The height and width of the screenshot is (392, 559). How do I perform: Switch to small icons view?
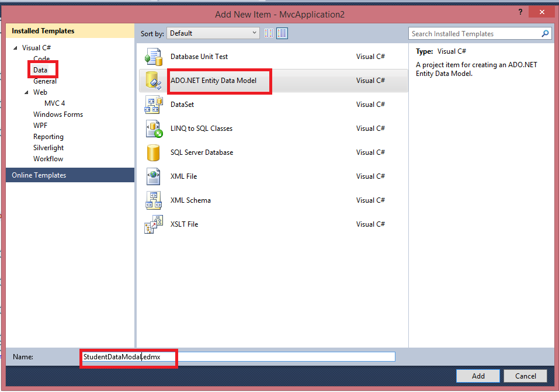[269, 33]
